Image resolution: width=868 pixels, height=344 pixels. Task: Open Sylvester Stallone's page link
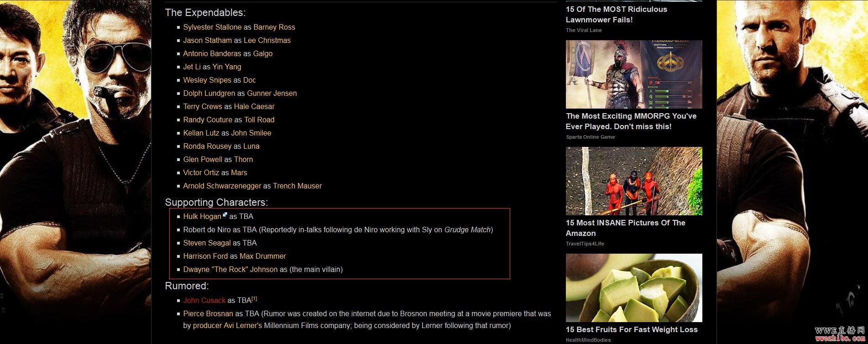click(212, 27)
